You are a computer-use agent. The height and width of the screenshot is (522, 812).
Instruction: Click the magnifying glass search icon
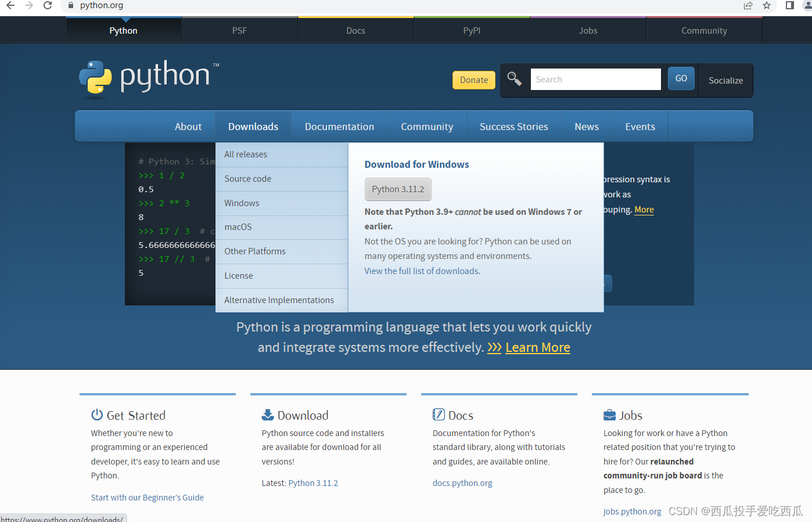point(514,78)
